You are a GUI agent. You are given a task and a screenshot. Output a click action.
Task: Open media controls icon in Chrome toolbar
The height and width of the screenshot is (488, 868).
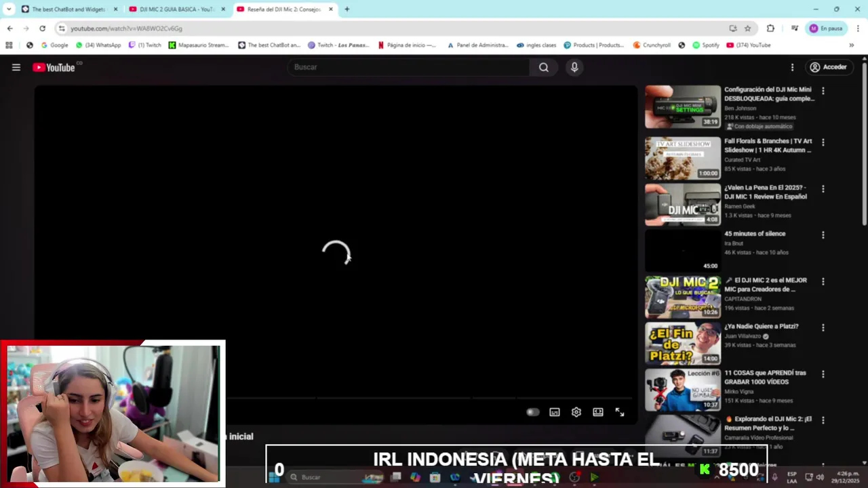[794, 28]
